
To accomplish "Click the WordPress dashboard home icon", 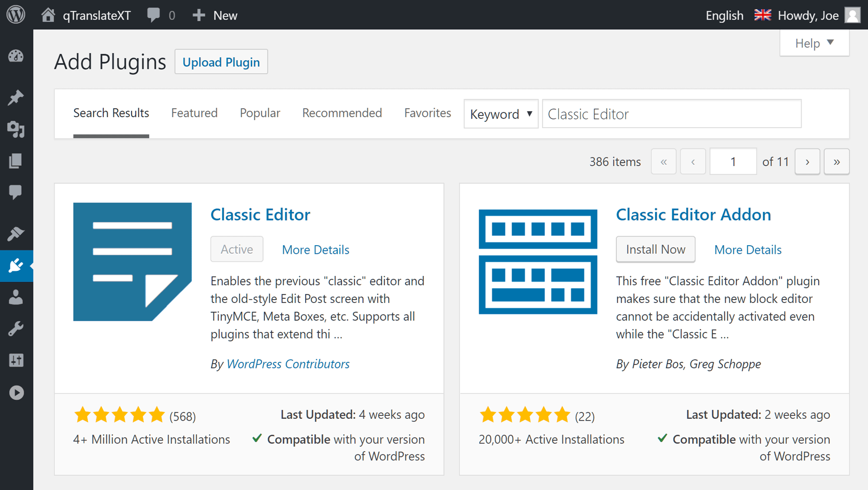I will click(x=47, y=14).
